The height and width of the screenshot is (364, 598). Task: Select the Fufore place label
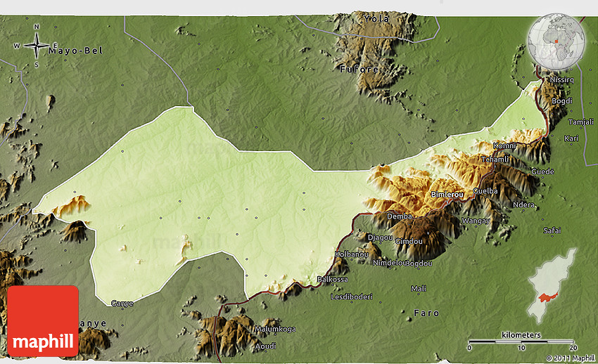tap(360, 69)
